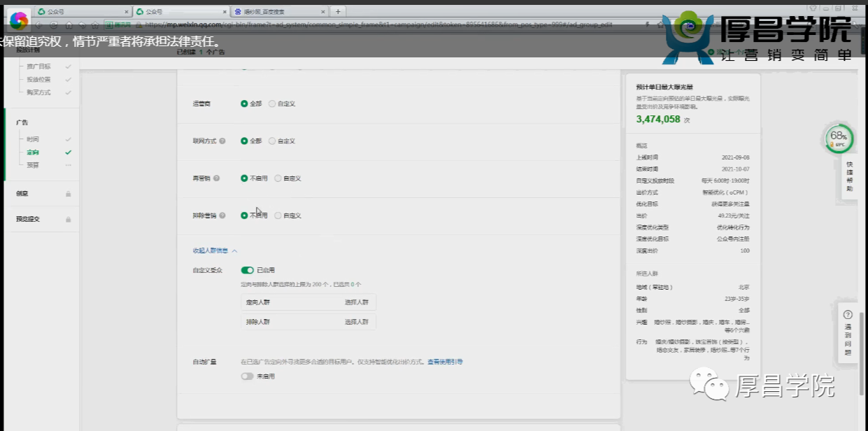Select the 创意 section in sidebar
Viewport: 868px width, 431px height.
[22, 194]
